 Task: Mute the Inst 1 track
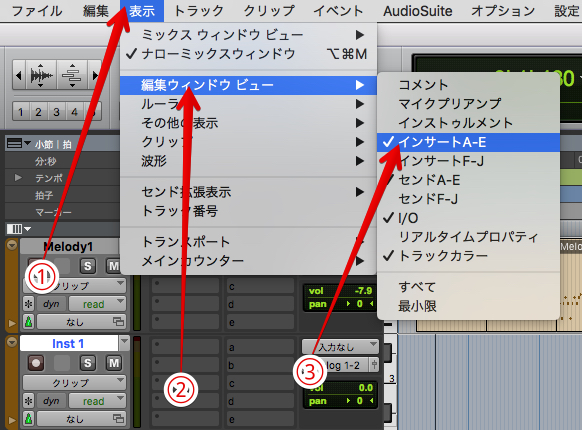point(114,363)
